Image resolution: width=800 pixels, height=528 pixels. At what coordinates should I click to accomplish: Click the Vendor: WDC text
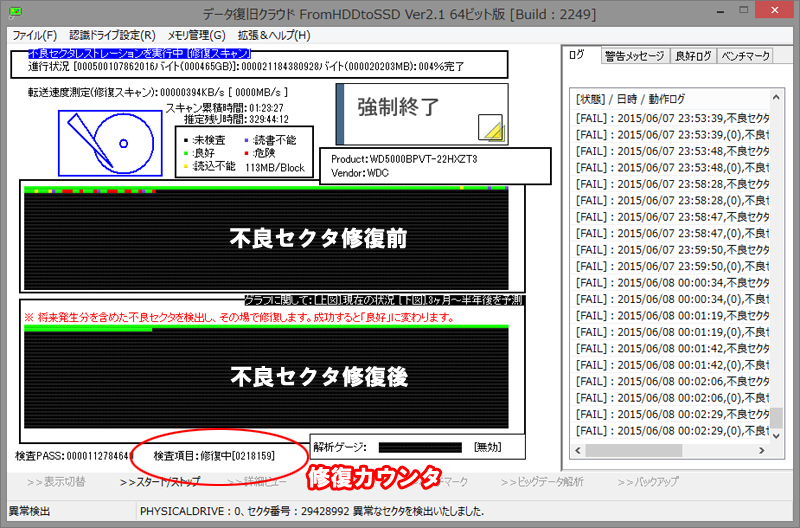point(360,173)
